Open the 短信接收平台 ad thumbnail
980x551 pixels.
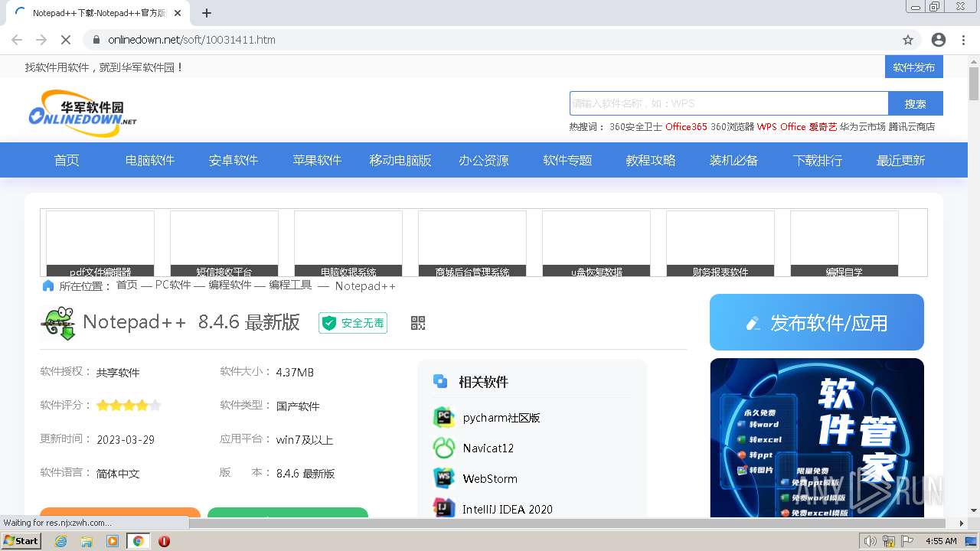[224, 243]
